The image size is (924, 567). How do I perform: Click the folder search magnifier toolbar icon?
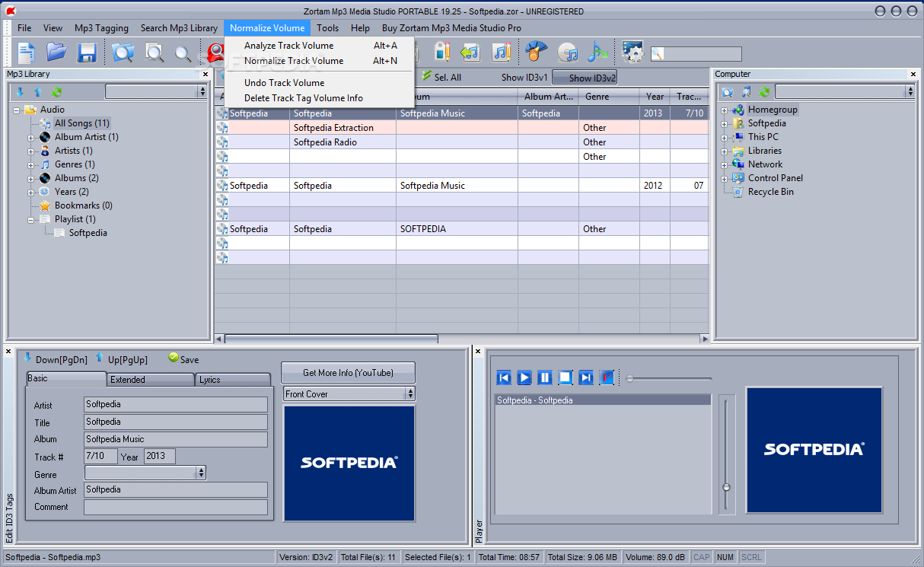(122, 53)
